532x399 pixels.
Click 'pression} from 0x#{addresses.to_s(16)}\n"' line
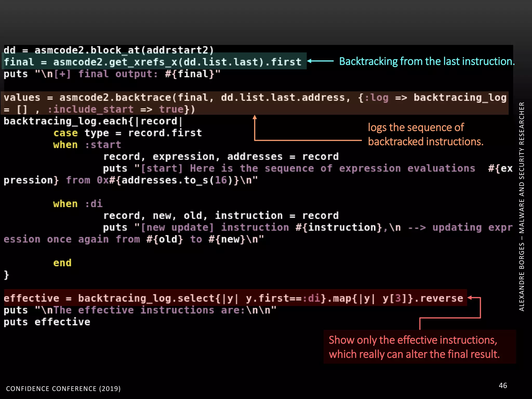131,180
